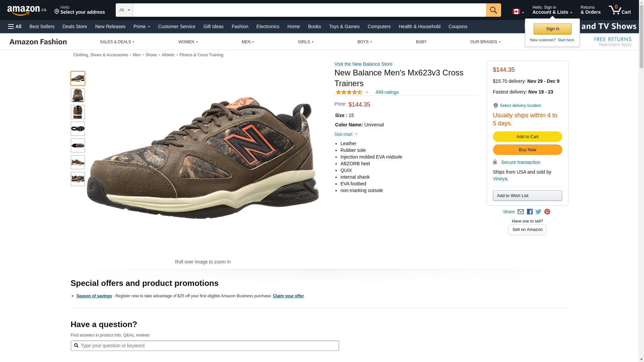Share product via email icon

point(521,212)
